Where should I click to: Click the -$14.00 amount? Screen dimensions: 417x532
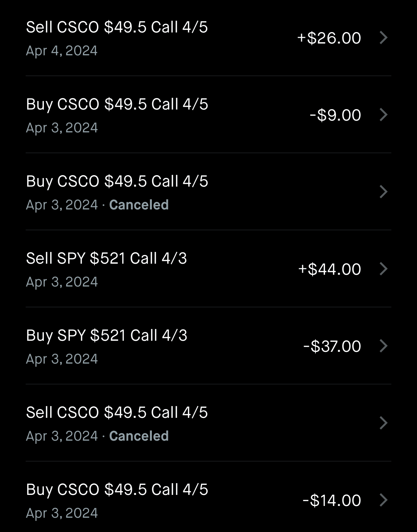pyautogui.click(x=332, y=500)
